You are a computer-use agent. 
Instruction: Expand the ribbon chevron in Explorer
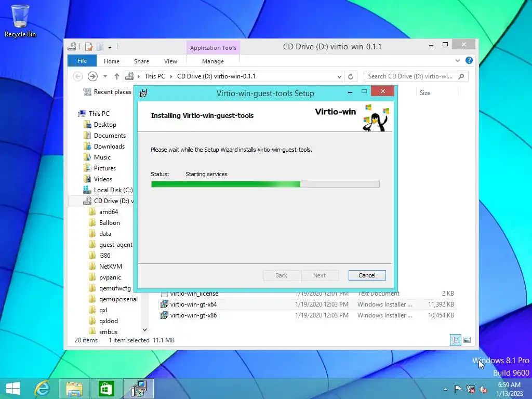click(x=457, y=60)
